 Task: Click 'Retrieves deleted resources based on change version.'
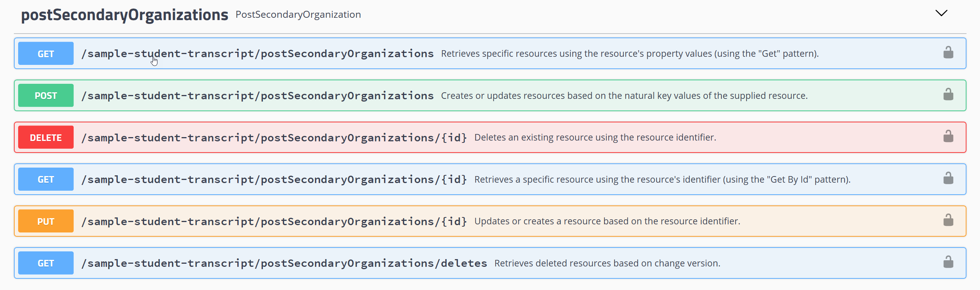[x=607, y=263]
